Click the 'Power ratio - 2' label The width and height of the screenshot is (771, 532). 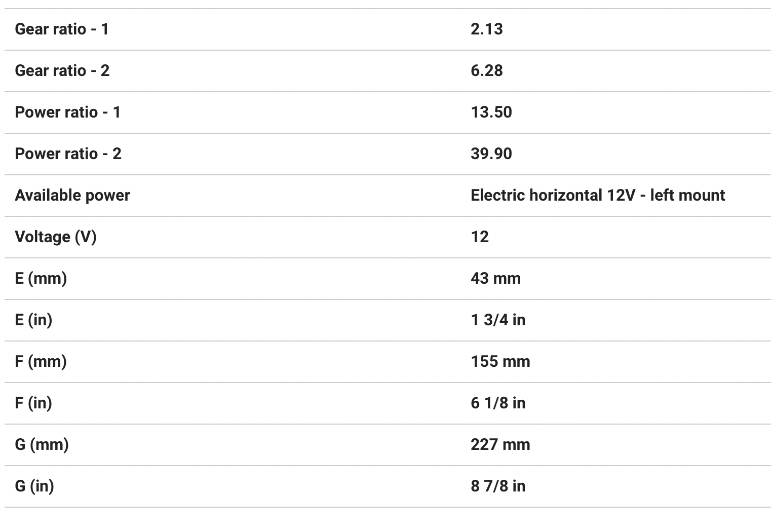click(x=68, y=154)
